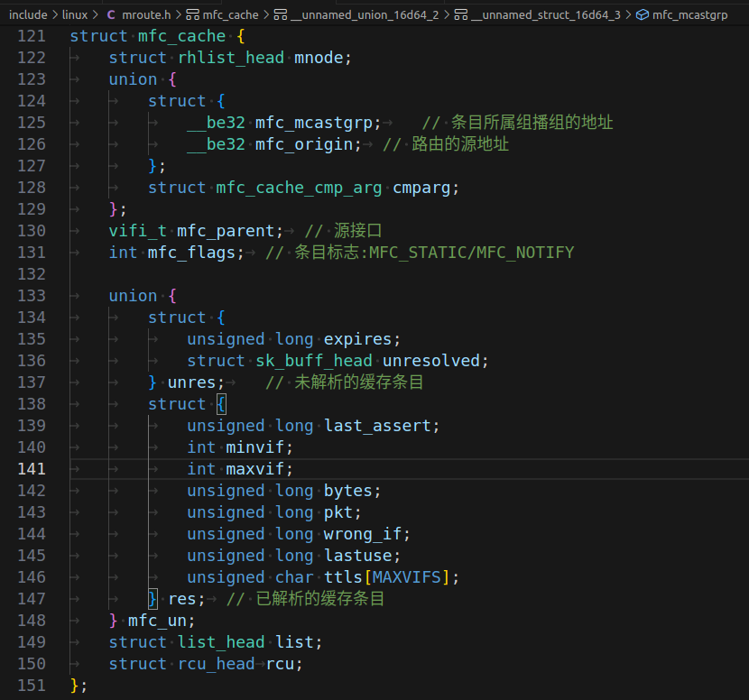
Task: Click the icon before __unnamed_struct_16d64_3
Action: click(x=461, y=14)
